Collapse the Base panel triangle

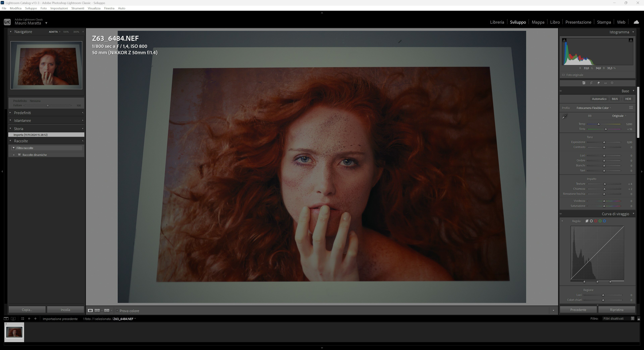633,91
